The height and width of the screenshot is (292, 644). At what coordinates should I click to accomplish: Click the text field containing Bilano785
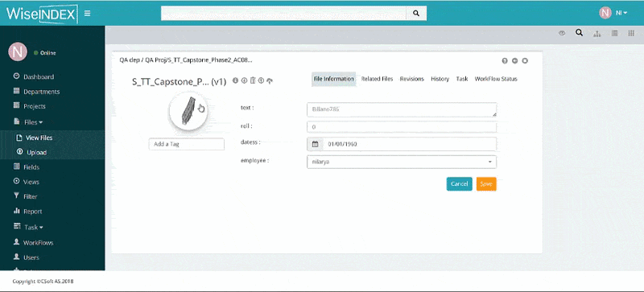[402, 109]
